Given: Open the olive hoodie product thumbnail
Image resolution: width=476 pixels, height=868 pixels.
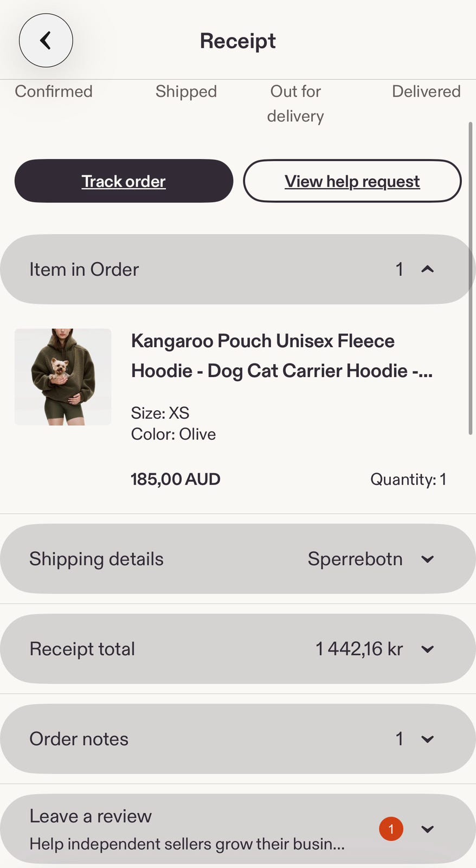Looking at the screenshot, I should [x=63, y=377].
